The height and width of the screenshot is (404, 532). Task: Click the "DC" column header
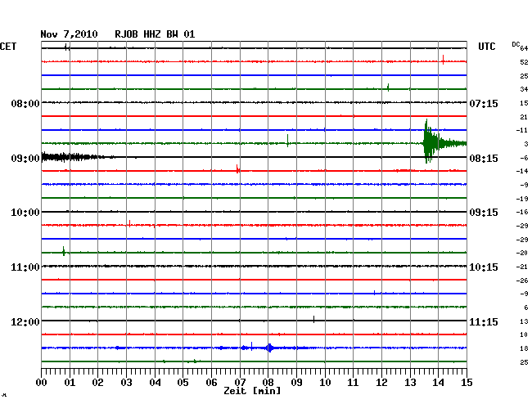point(516,44)
